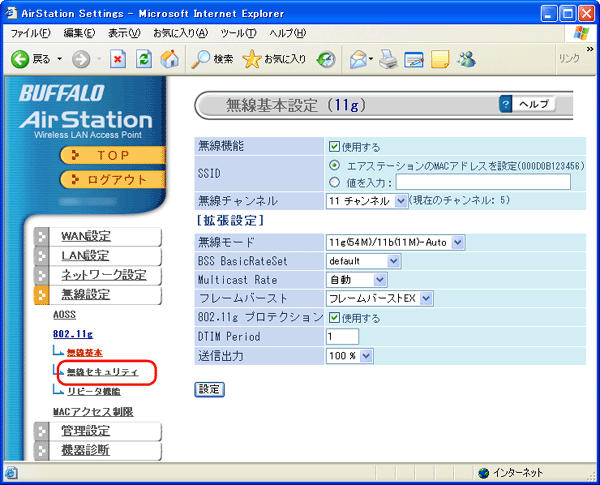Screen dimensions: 600x485
Task: Go to Home page icon
Action: click(x=170, y=59)
